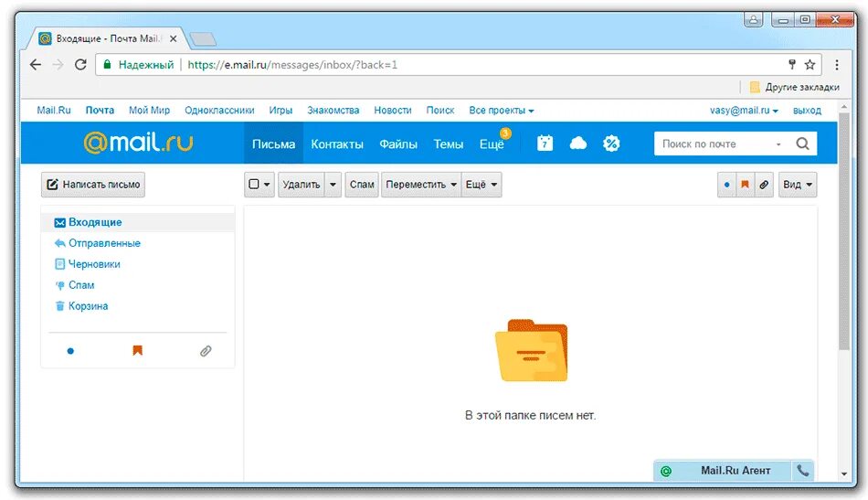Open the calendar icon in the header

(x=545, y=144)
